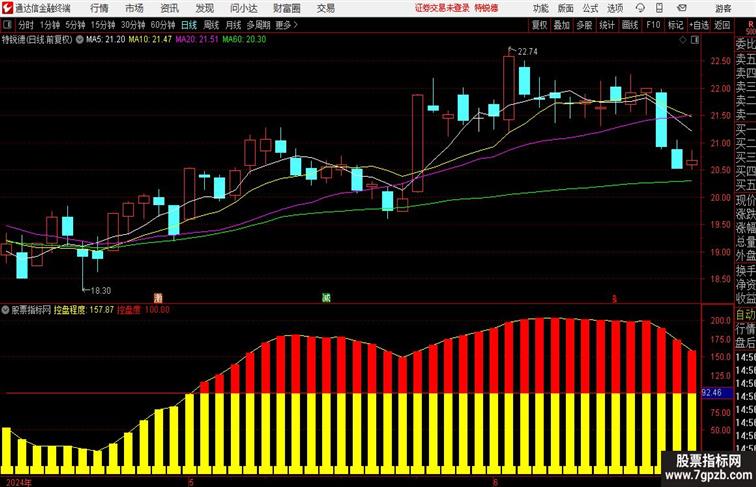Click the 复权 button
This screenshot has width=756, height=487.
[539, 25]
